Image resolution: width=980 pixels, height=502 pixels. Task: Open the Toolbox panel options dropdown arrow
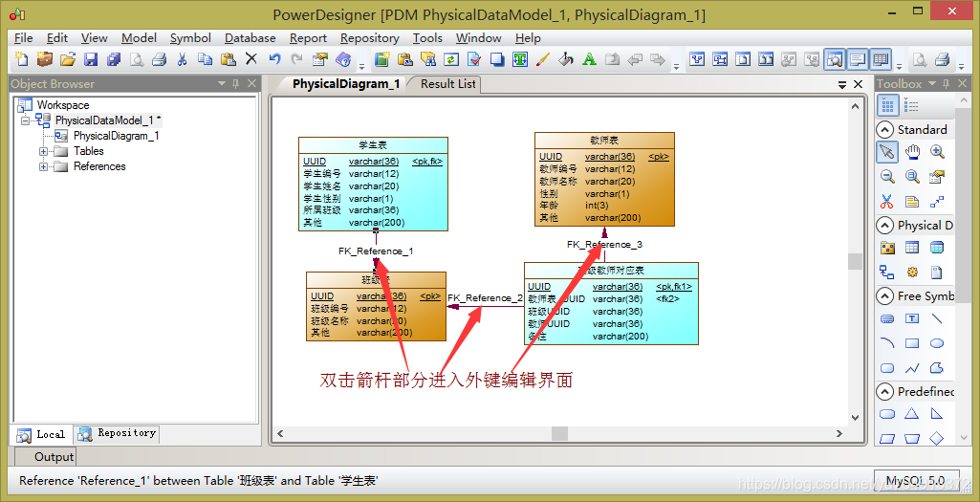pyautogui.click(x=932, y=84)
